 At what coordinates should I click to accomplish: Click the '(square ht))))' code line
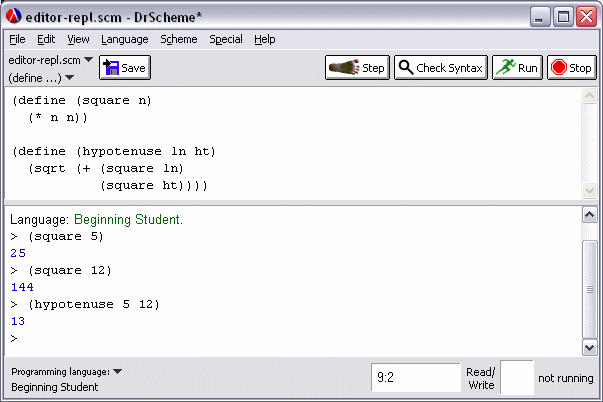click(x=154, y=185)
